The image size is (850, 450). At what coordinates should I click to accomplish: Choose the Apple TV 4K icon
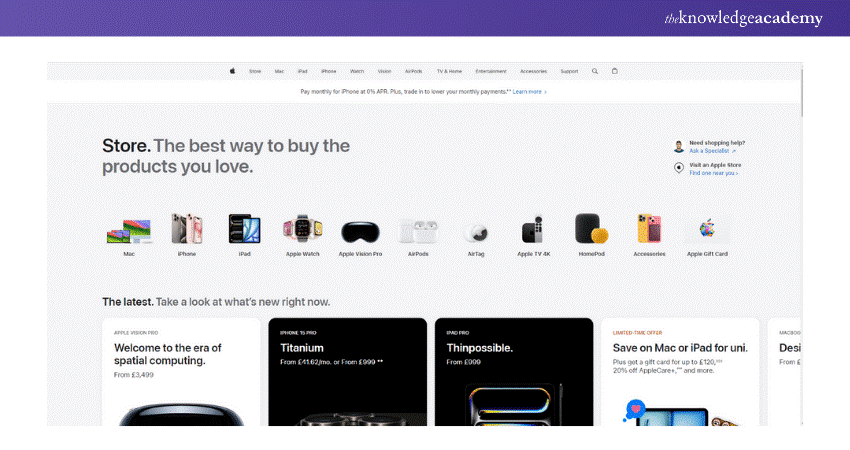click(533, 231)
